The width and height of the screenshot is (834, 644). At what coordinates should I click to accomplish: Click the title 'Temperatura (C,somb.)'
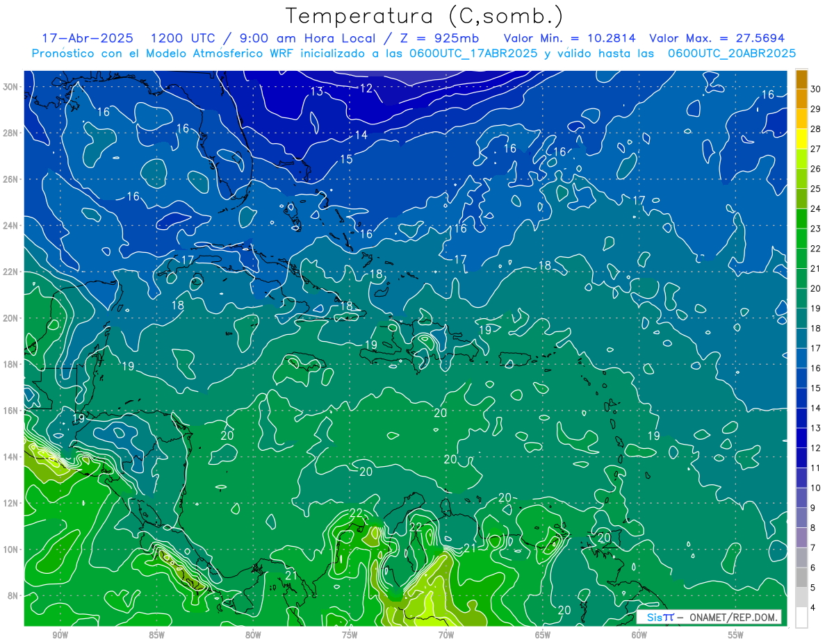424,16
